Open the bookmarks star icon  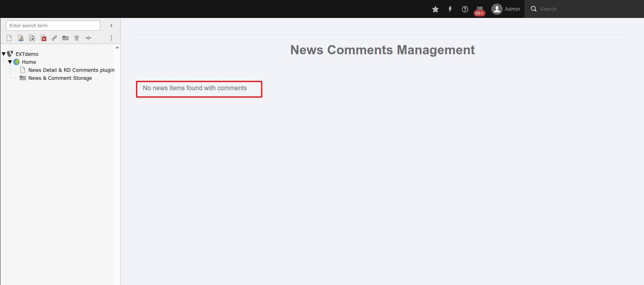point(435,9)
